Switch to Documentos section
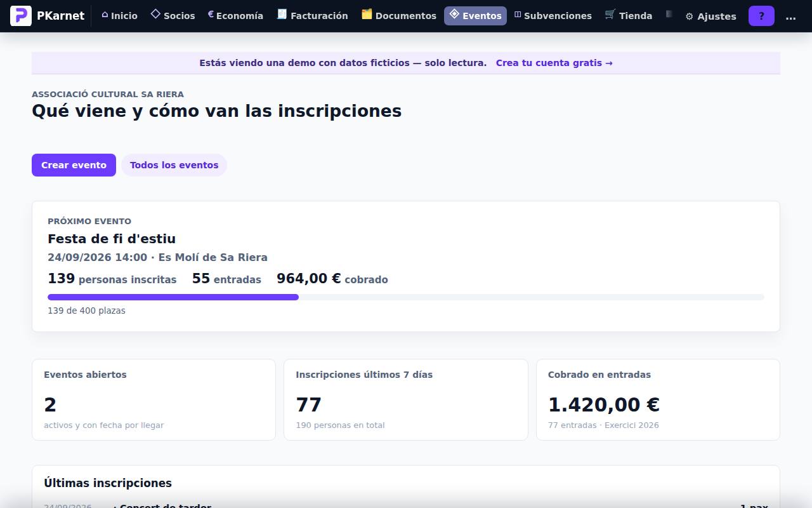The width and height of the screenshot is (812, 508). click(399, 16)
